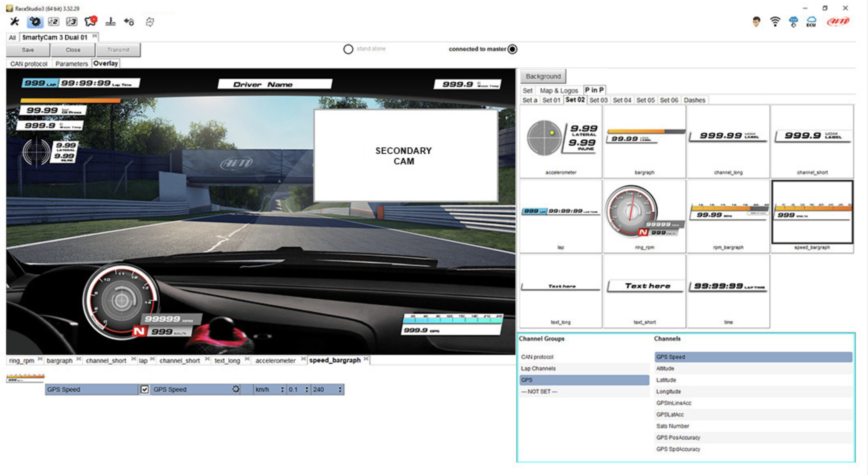This screenshot has width=868, height=475.
Task: Click the Save button
Action: tap(28, 50)
